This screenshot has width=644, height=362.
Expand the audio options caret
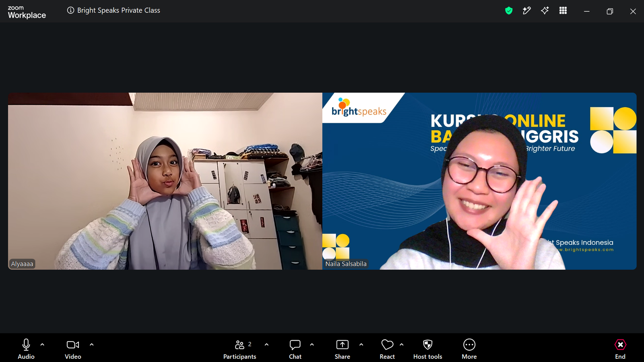click(x=42, y=345)
